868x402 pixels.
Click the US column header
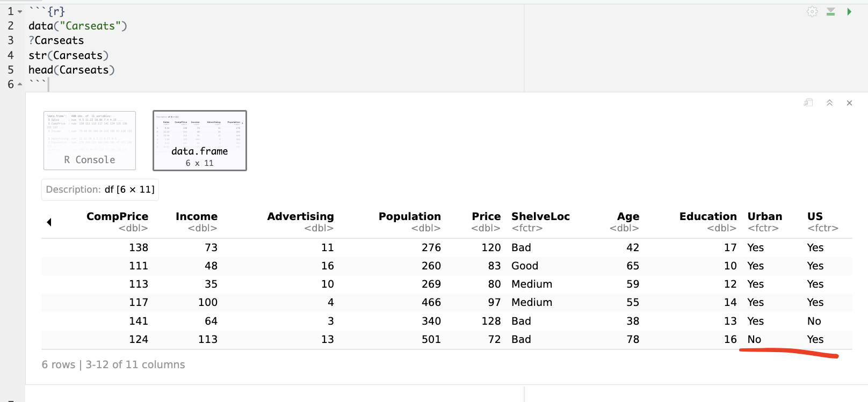click(815, 216)
